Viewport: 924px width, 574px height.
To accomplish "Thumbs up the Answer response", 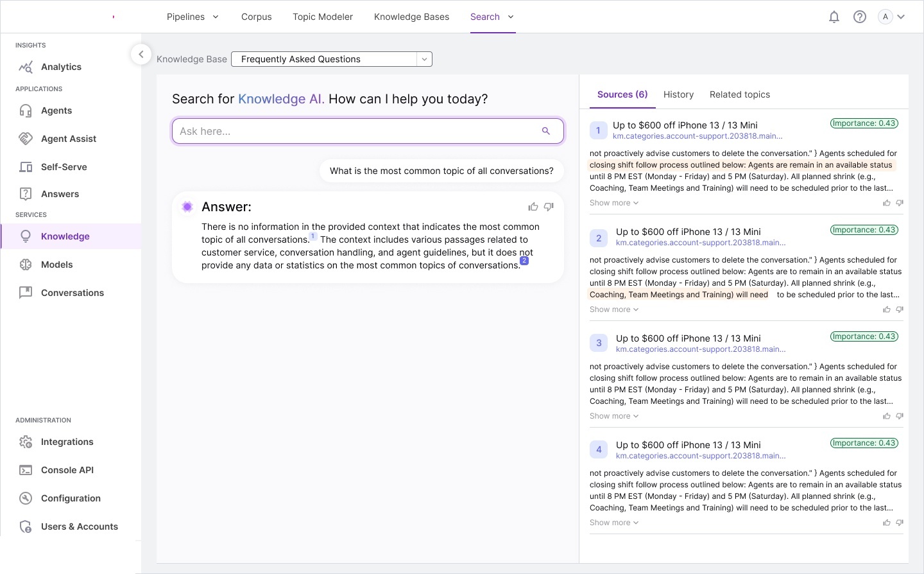I will pos(533,207).
